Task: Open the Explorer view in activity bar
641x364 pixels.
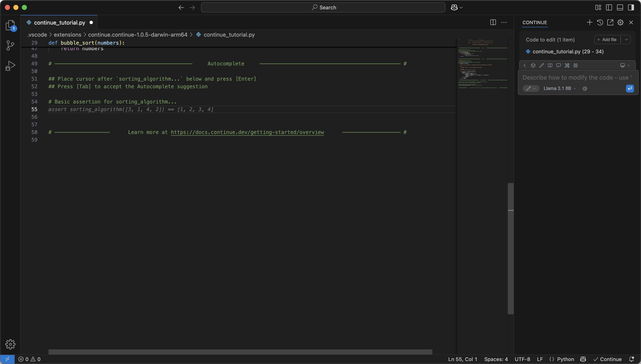Action: pyautogui.click(x=10, y=25)
